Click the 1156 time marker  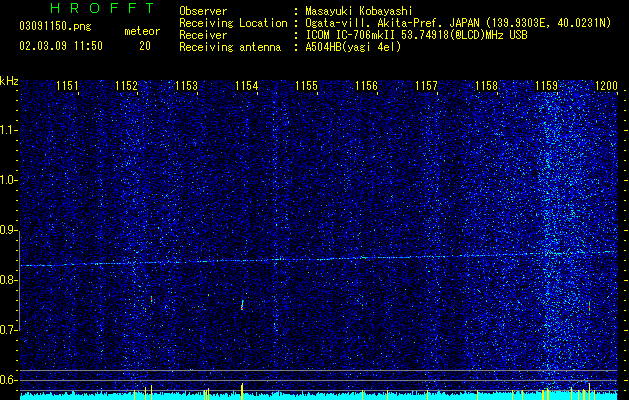[x=367, y=85]
